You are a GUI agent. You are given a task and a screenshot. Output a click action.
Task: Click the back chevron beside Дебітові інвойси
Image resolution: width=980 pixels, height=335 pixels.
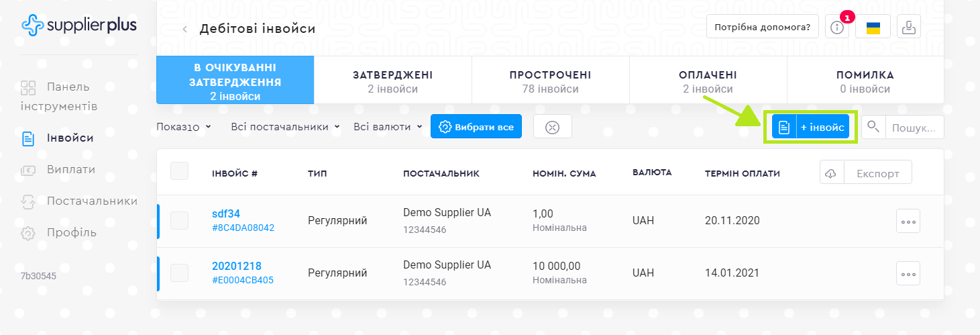[x=185, y=29]
